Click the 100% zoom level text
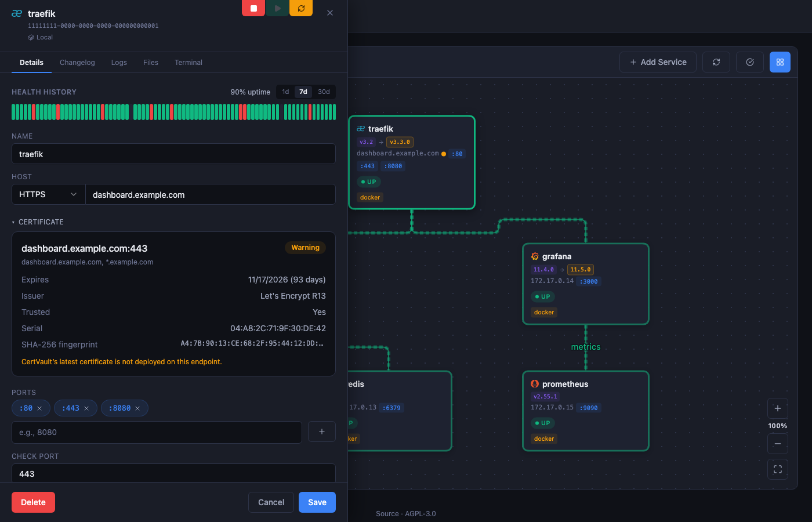Screen dimensions: 812x522 (778, 426)
